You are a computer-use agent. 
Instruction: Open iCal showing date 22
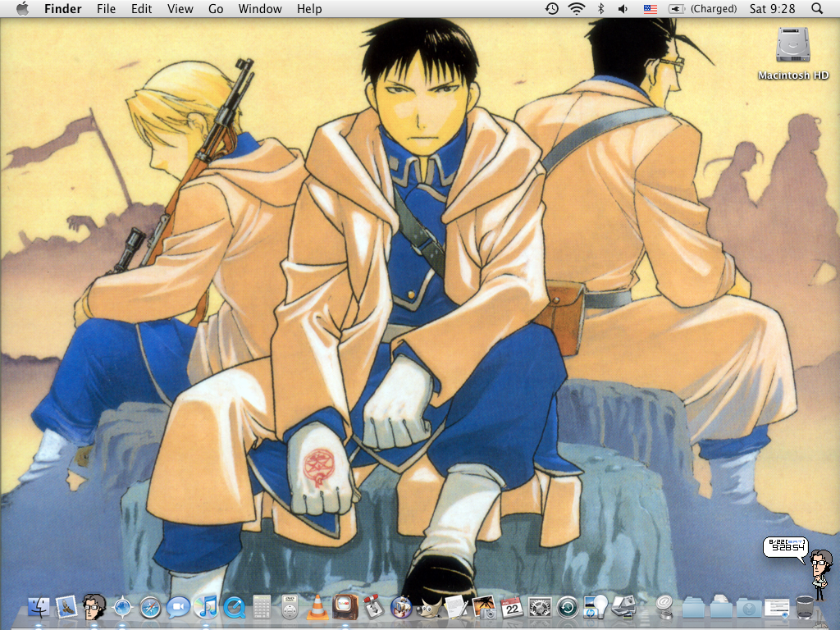click(512, 607)
